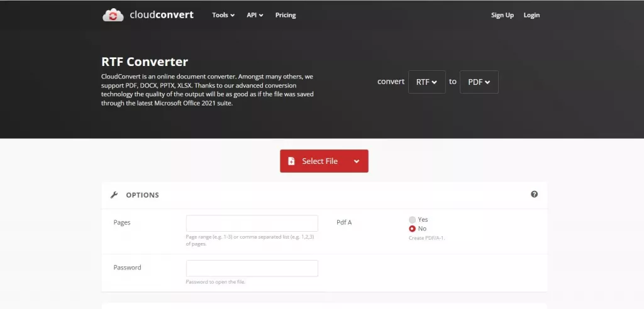Click the OPTIONS section title
Viewport: 644px width, 309px height.
click(x=143, y=195)
